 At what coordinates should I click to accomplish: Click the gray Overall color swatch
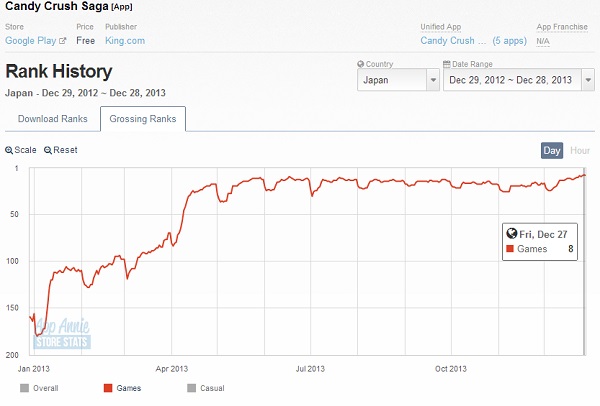pyautogui.click(x=24, y=388)
